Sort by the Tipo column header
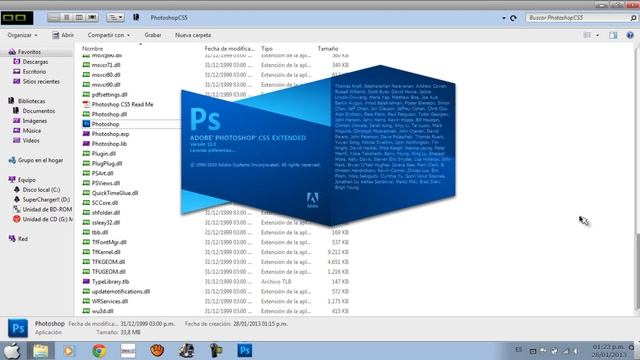Viewport: 640px width, 360px height. 267,49
